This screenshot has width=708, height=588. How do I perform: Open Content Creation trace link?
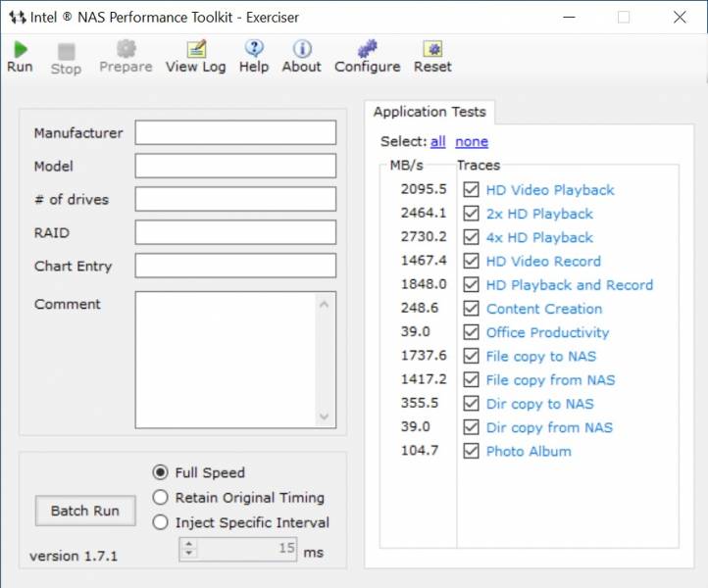(544, 309)
